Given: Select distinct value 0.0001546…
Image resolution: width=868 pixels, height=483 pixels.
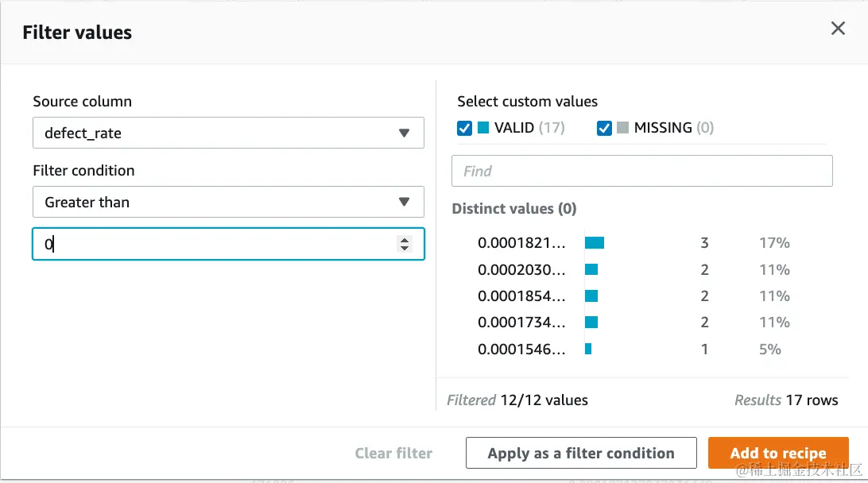Looking at the screenshot, I should [521, 349].
